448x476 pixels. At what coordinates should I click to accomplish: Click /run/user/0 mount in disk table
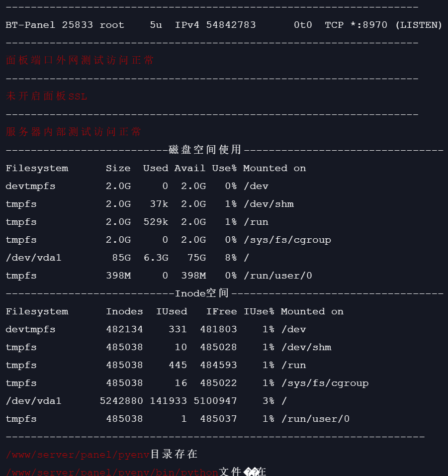tap(278, 276)
